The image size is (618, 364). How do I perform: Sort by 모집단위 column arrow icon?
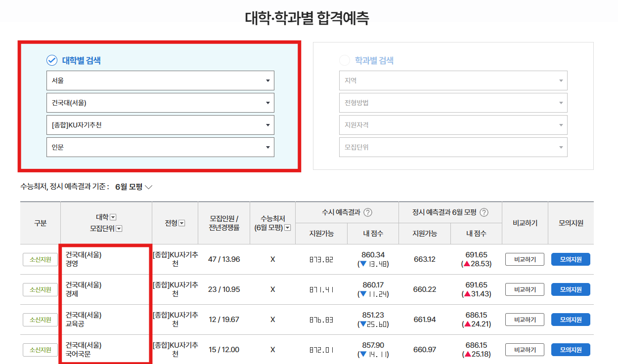(x=119, y=228)
